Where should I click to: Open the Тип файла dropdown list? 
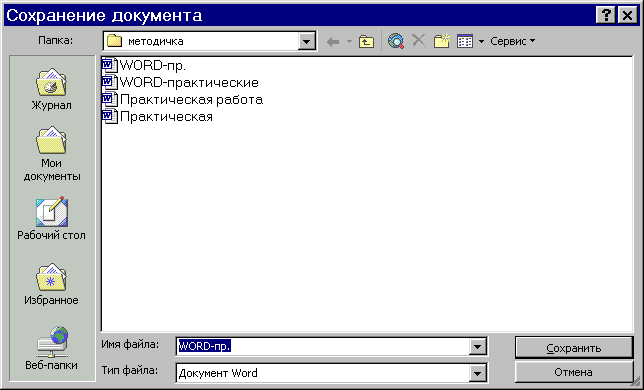[477, 373]
